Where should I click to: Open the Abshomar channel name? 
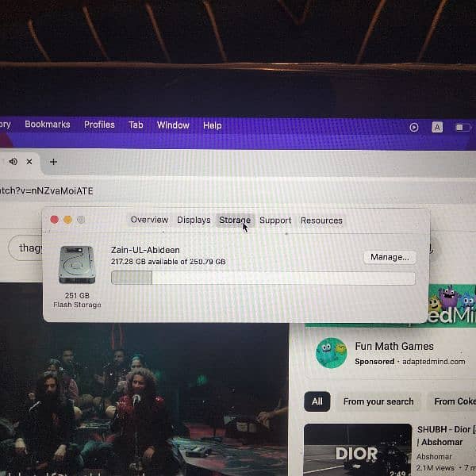pyautogui.click(x=434, y=457)
